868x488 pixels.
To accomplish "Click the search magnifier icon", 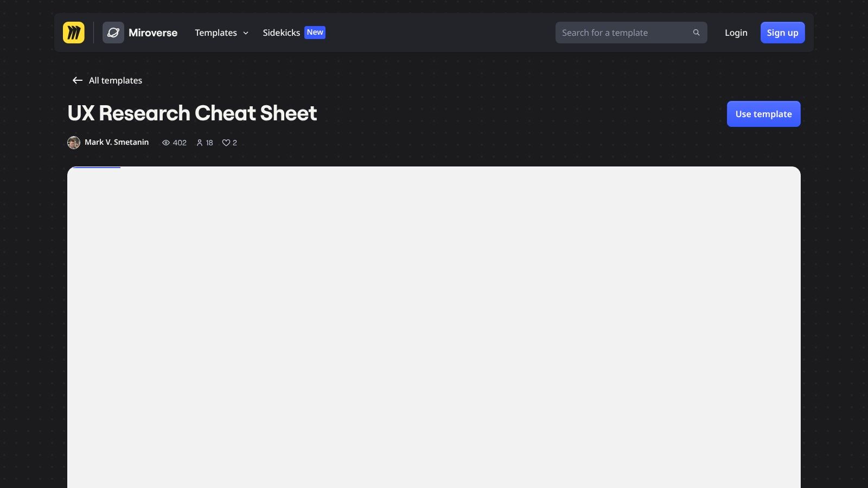I will [696, 33].
